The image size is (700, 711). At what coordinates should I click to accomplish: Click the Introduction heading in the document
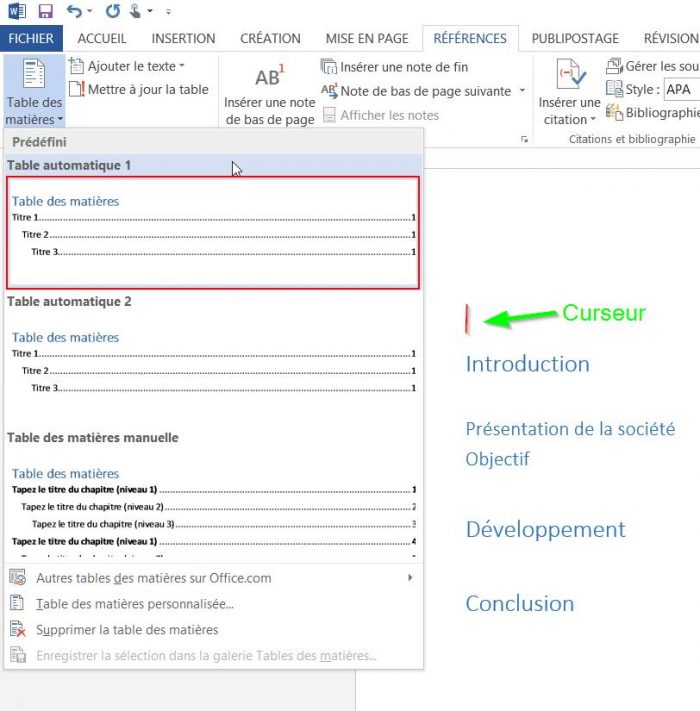528,364
